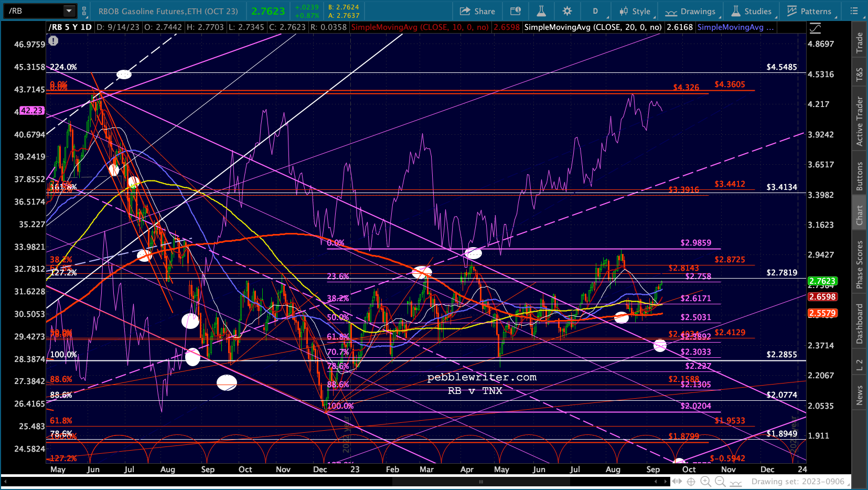Click the RBOB Gasoline Futures description text
Image resolution: width=868 pixels, height=490 pixels.
(x=168, y=11)
